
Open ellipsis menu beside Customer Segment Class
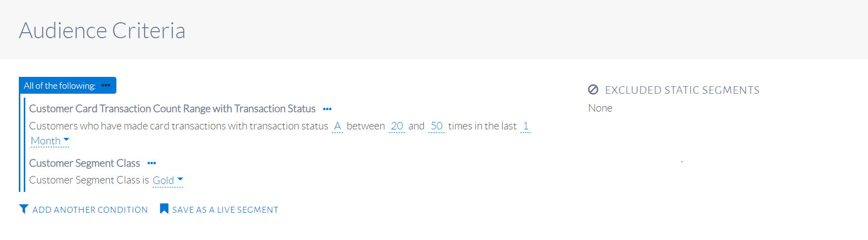coord(152,163)
